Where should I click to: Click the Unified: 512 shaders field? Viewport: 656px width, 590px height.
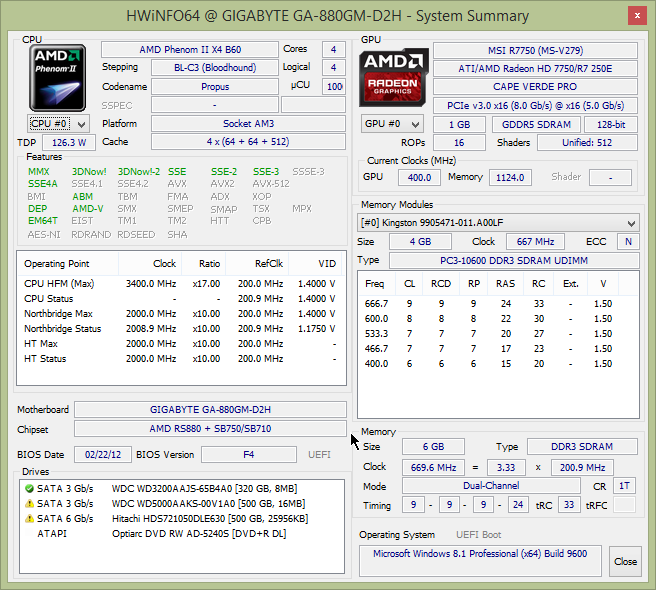(x=587, y=142)
